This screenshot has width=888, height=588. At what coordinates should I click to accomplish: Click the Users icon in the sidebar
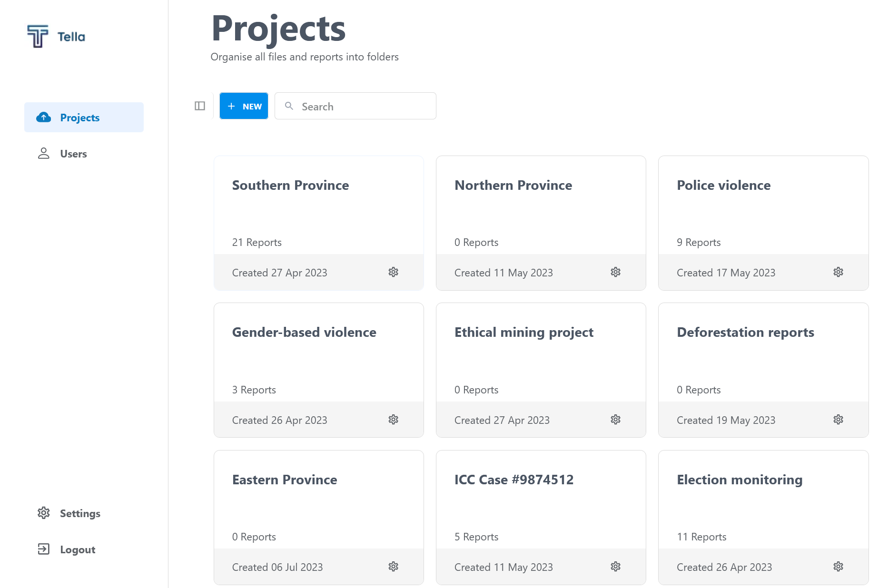[44, 153]
